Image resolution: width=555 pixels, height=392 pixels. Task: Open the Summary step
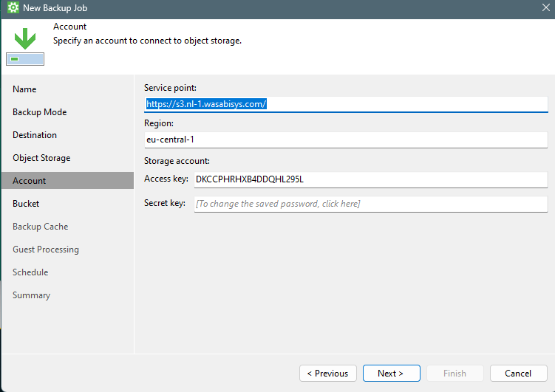pyautogui.click(x=31, y=295)
